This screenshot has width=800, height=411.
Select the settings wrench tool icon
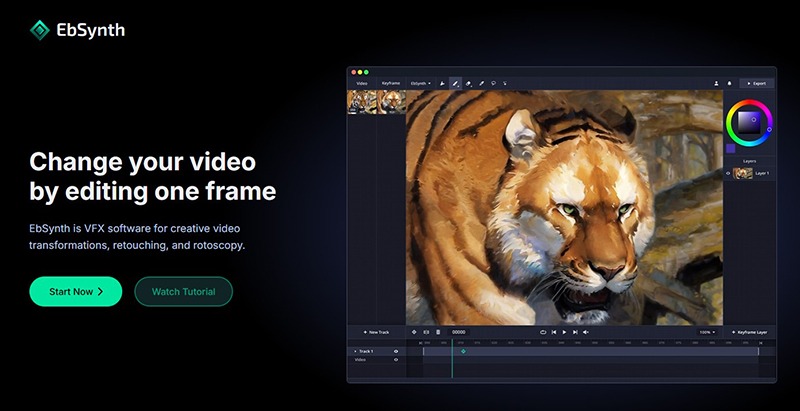[x=442, y=83]
